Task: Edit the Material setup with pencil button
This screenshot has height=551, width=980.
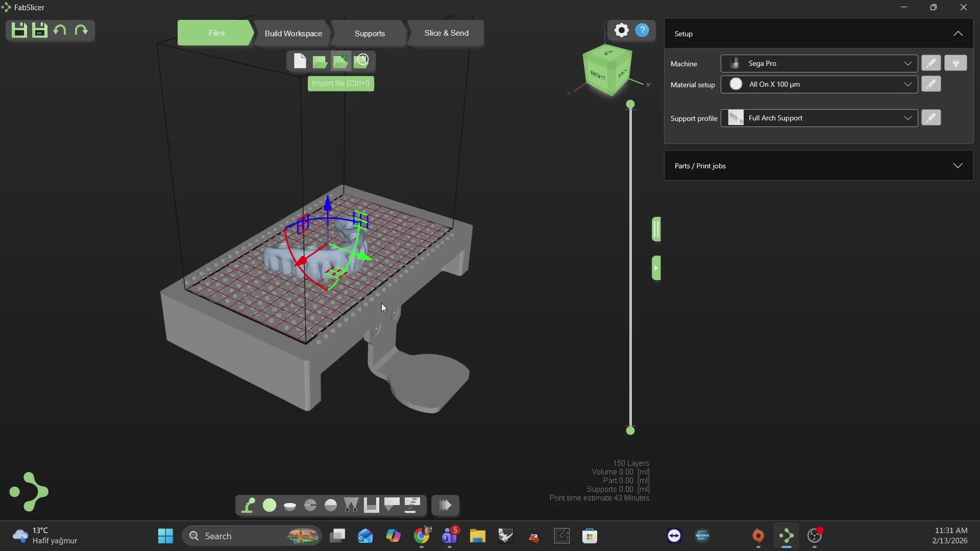Action: (931, 84)
